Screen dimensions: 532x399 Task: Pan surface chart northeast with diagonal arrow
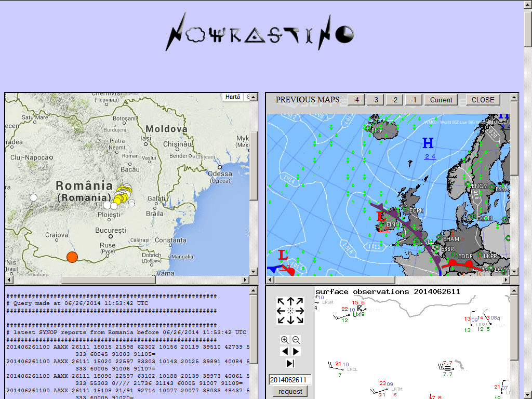300,302
